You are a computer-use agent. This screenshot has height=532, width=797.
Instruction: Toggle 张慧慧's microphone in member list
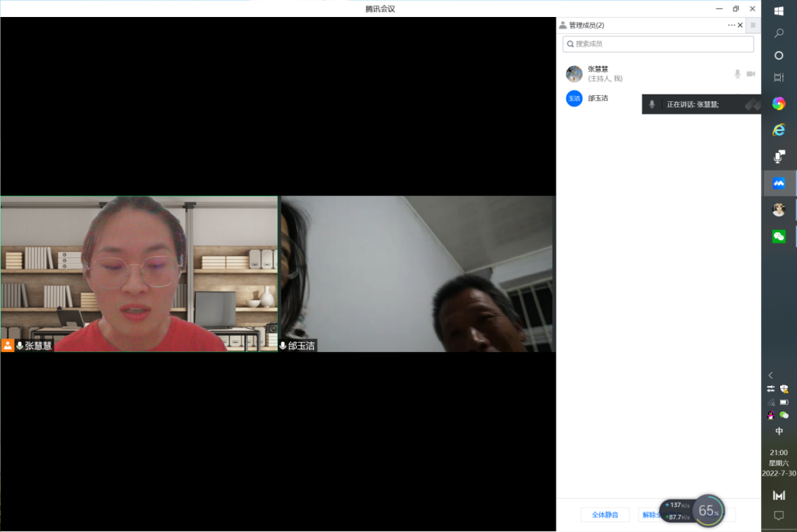click(737, 73)
